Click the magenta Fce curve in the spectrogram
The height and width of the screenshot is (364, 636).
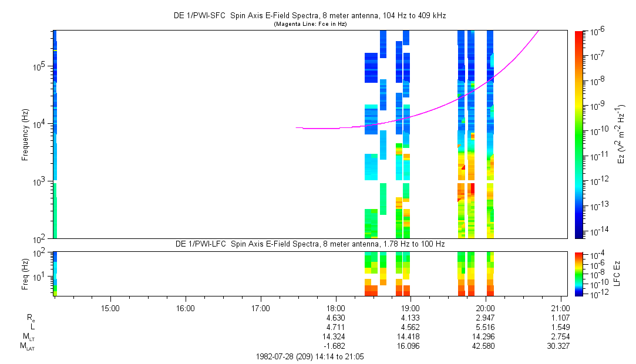411,116
